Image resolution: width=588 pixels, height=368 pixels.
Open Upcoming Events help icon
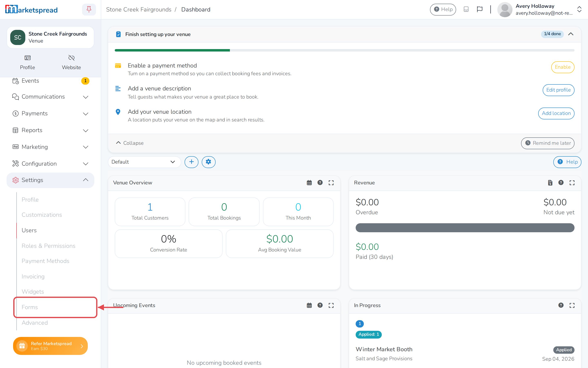pos(320,305)
